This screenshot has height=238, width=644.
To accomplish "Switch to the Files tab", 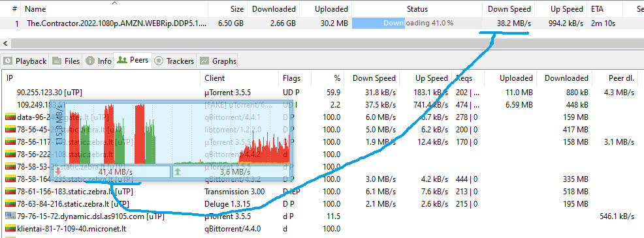I will pos(66,61).
